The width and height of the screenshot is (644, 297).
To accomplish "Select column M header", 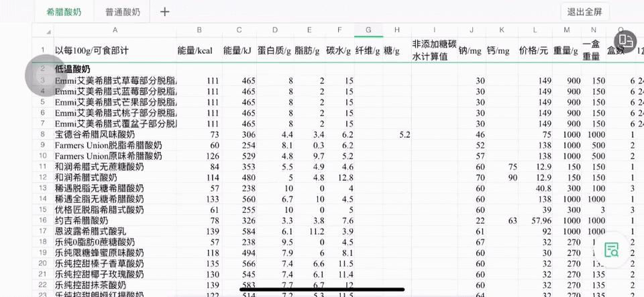I will click(x=567, y=30).
